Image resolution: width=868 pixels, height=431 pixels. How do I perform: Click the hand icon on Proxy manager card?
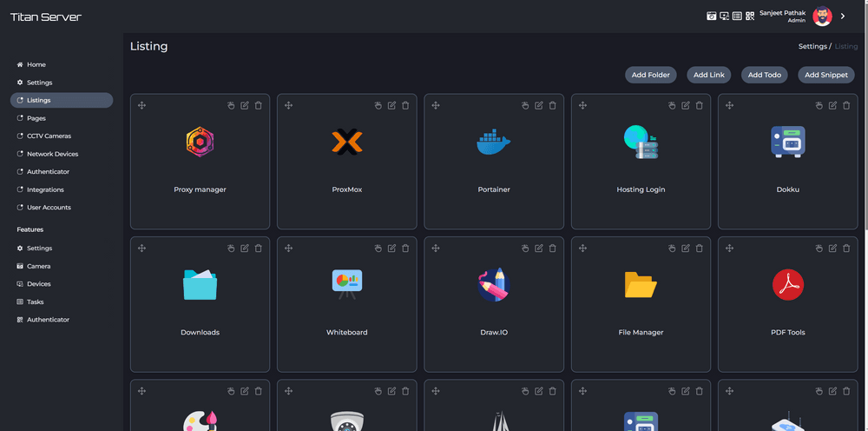pos(232,105)
